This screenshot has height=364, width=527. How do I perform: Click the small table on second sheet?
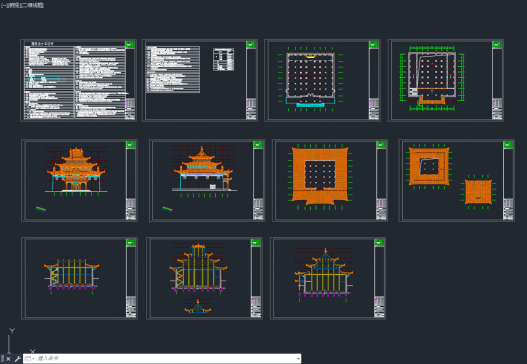pyautogui.click(x=224, y=59)
